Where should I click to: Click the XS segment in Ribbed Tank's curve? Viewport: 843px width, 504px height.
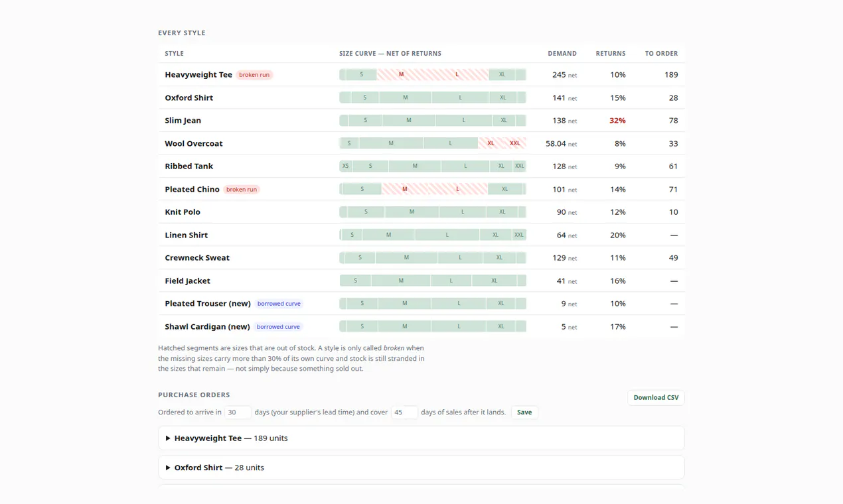pyautogui.click(x=346, y=166)
